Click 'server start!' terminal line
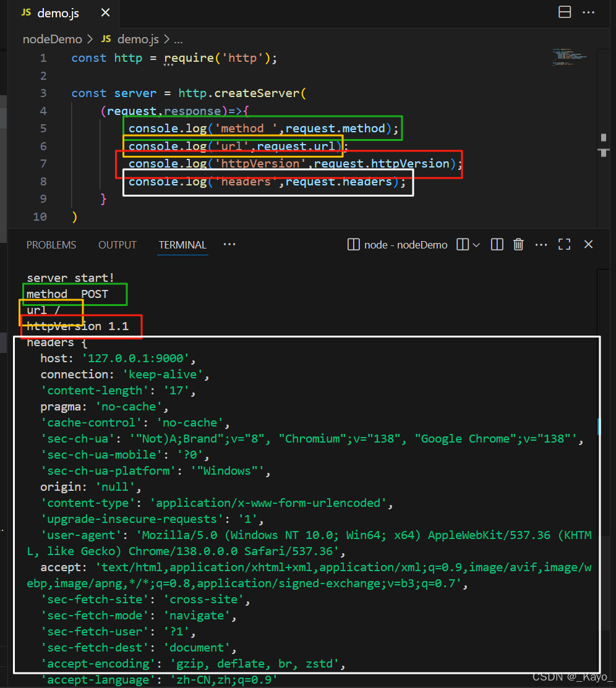 pyautogui.click(x=71, y=278)
